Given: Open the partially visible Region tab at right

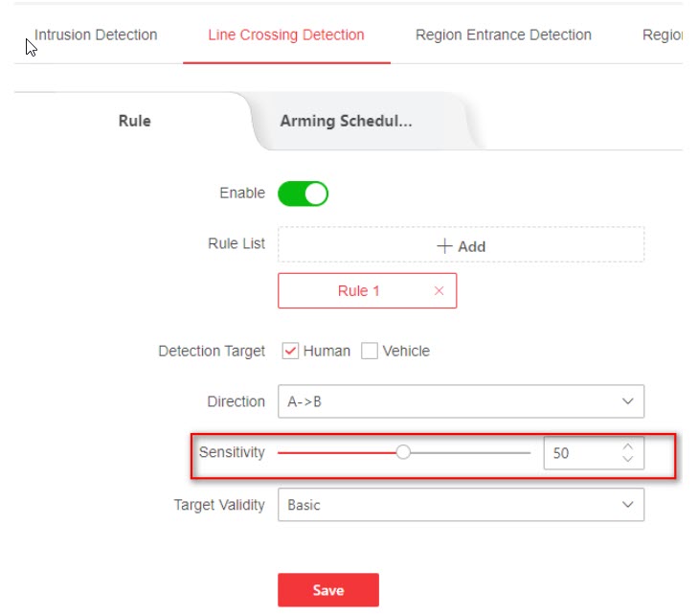Looking at the screenshot, I should click(663, 35).
